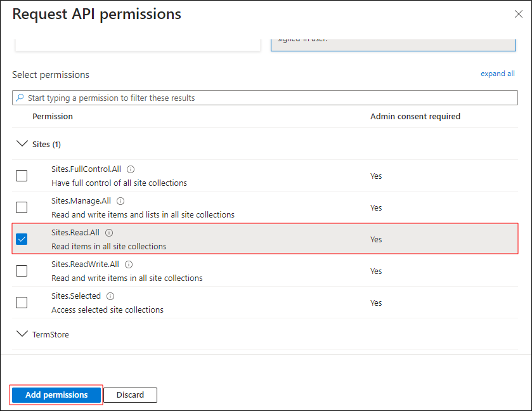Collapse the Sites (1) permission group

coord(23,144)
